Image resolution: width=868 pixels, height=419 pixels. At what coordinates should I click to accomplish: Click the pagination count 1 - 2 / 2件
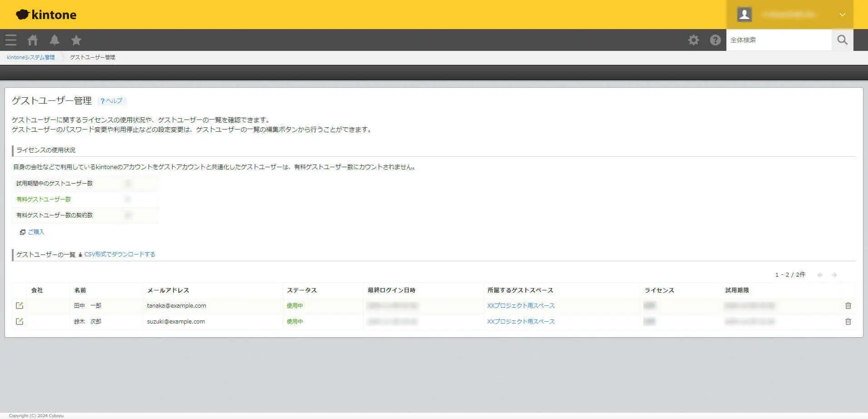(790, 275)
